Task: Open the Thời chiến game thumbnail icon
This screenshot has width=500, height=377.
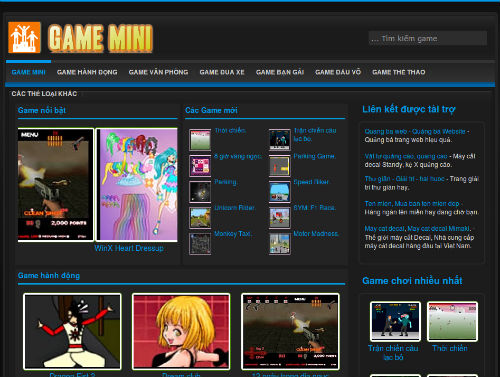Action: 200,140
